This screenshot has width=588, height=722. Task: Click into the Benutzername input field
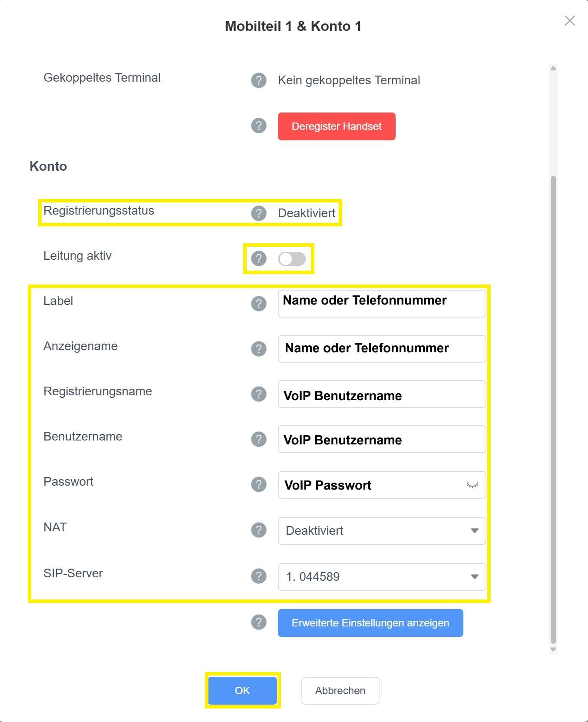pos(382,440)
